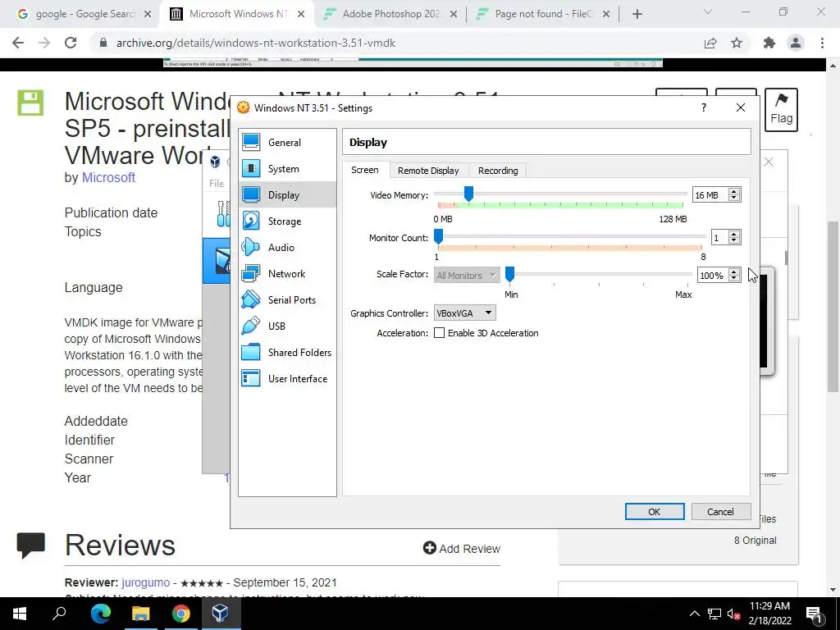The height and width of the screenshot is (630, 840).
Task: Open the Network settings category
Action: tap(287, 274)
